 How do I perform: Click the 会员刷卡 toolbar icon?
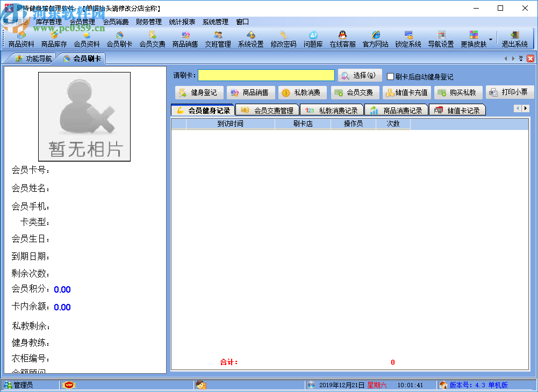click(119, 39)
